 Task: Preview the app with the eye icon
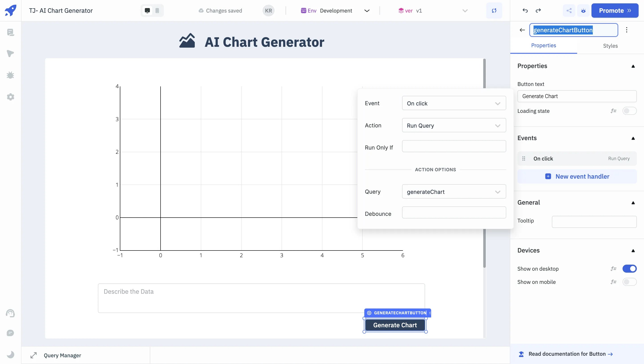(583, 11)
